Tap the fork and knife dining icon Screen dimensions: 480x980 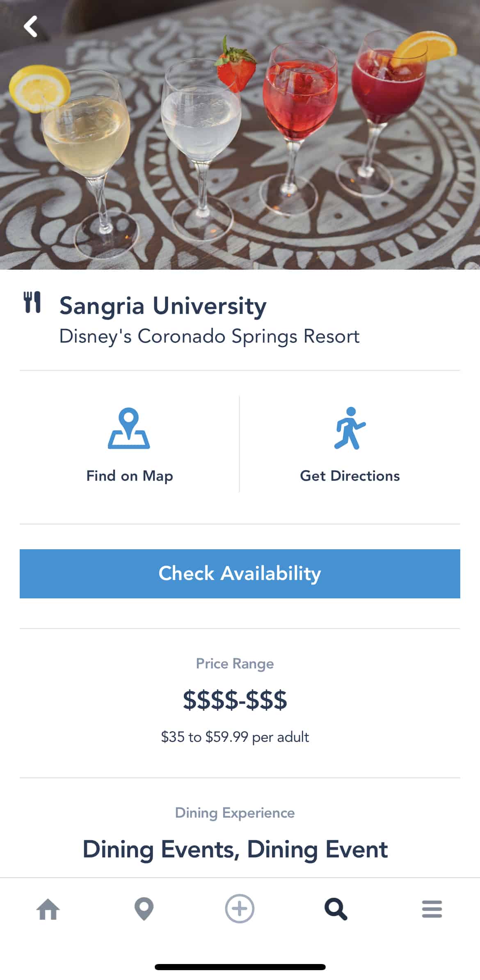coord(32,302)
